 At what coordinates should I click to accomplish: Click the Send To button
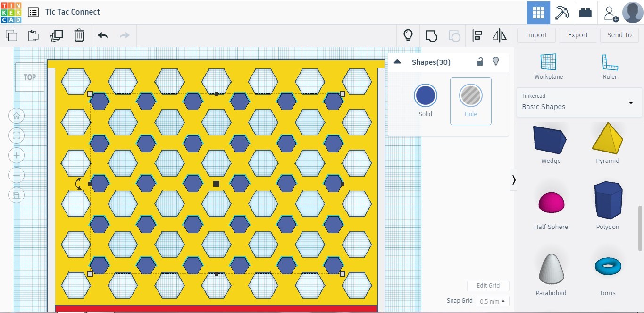point(619,35)
